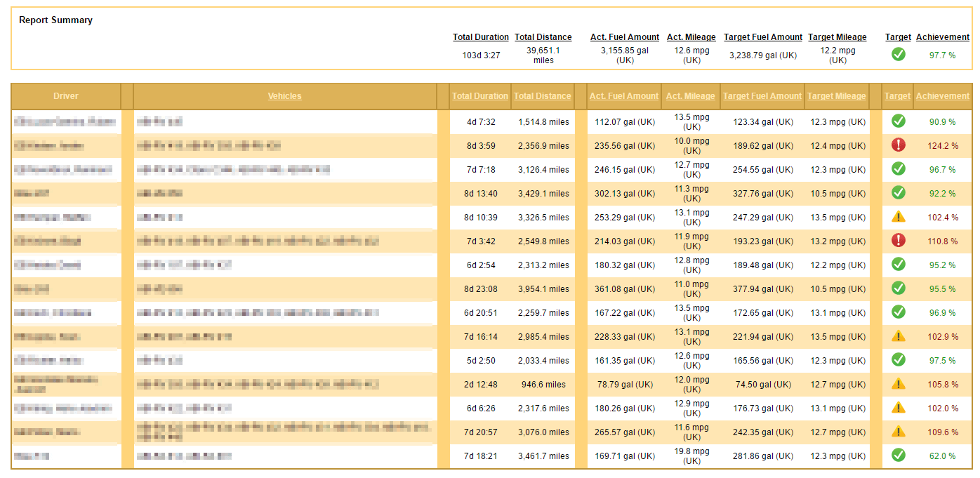The image size is (980, 478).
Task: Select duration cell 4d 7:32
Action: coord(481,122)
